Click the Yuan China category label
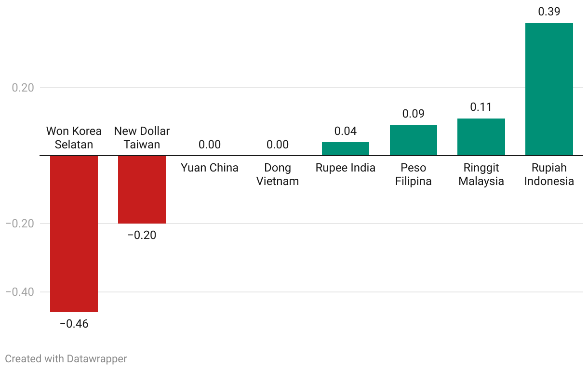This screenshot has width=588, height=370. 210,168
